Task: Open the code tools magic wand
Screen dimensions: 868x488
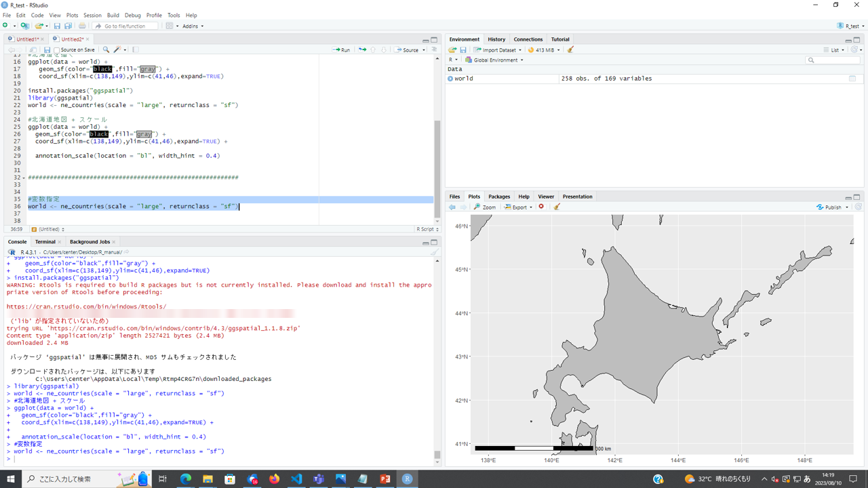Action: [117, 49]
